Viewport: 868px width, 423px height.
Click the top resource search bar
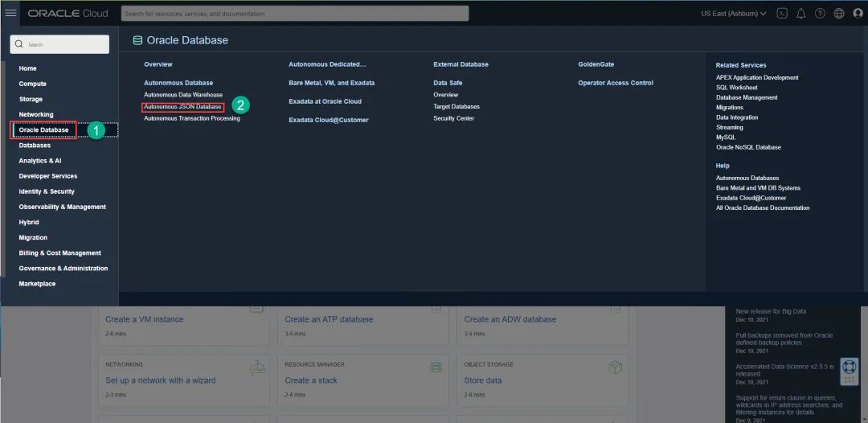point(294,14)
